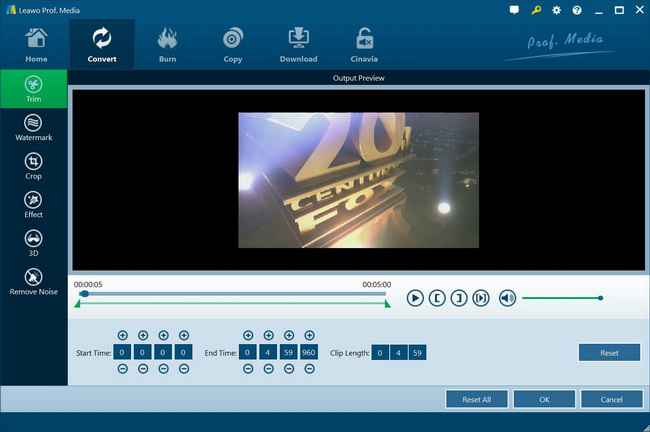Adjust the green volume slider

click(x=562, y=298)
